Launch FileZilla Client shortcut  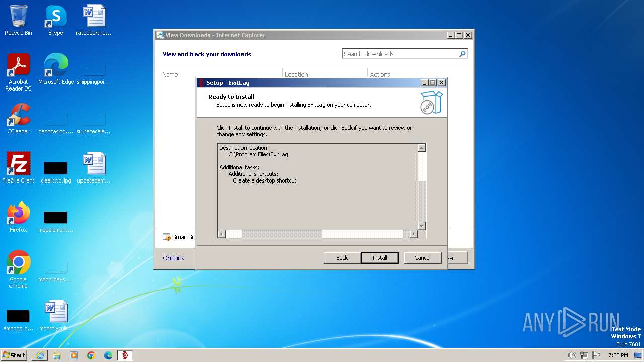click(x=18, y=168)
